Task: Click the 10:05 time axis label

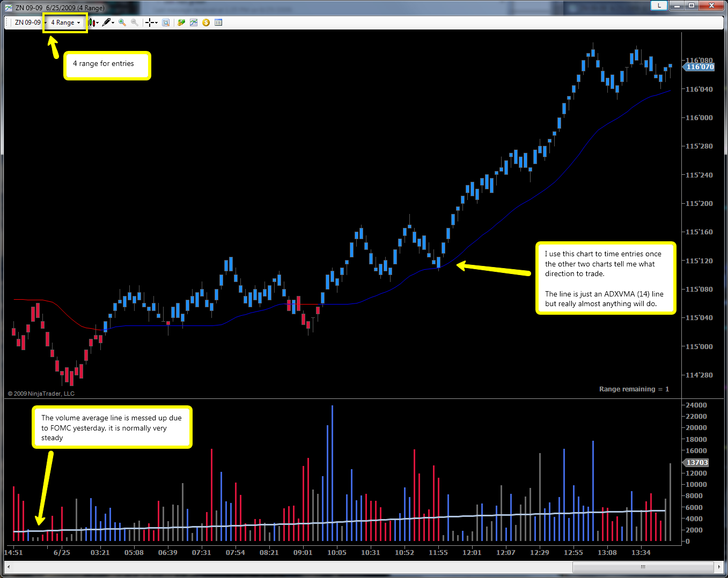Action: point(337,553)
